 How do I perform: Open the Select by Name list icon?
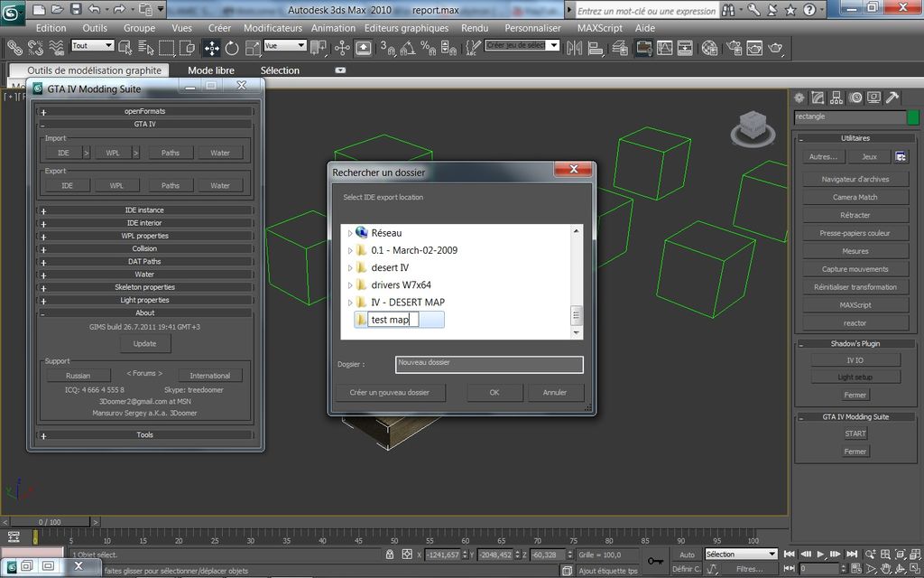pos(146,48)
